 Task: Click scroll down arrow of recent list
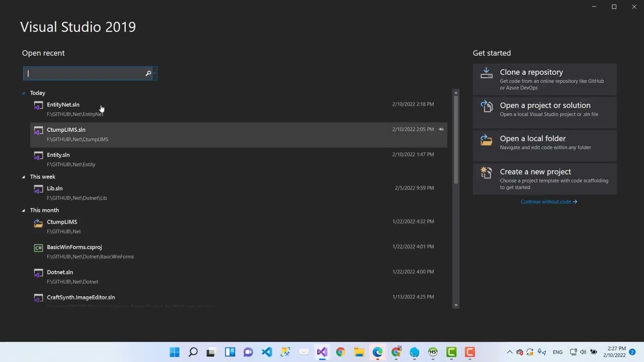point(456,305)
